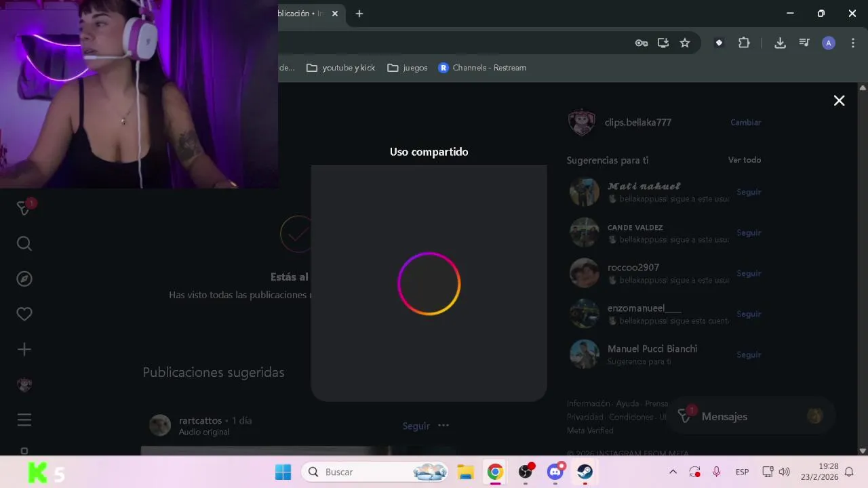Click Cambiar next to clips.bellaka777
Image resolution: width=868 pixels, height=488 pixels.
pyautogui.click(x=745, y=123)
